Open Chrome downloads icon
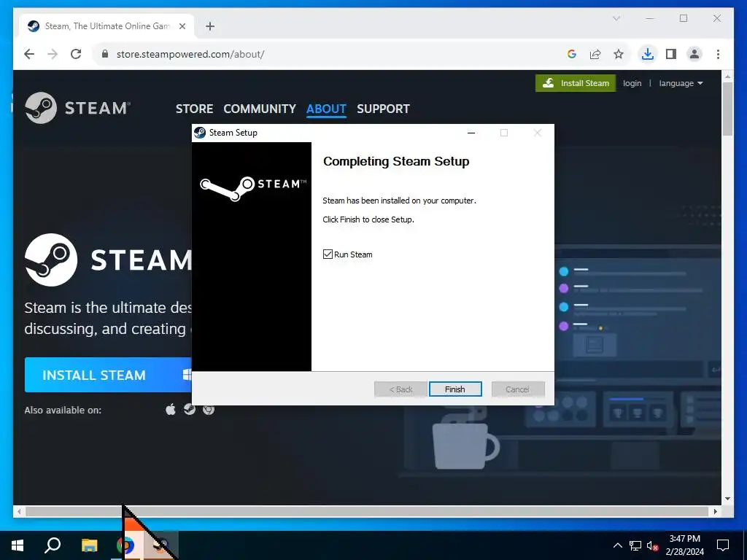Viewport: 747px width, 560px height. [648, 54]
